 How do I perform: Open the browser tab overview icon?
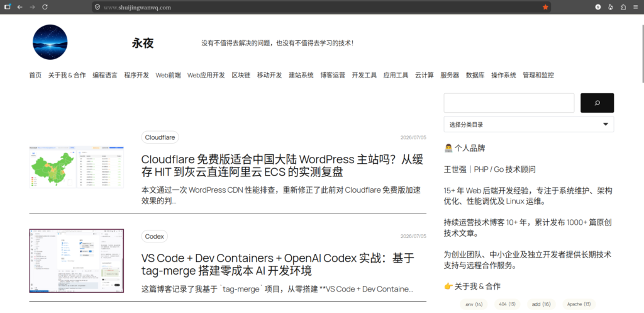pyautogui.click(x=8, y=7)
